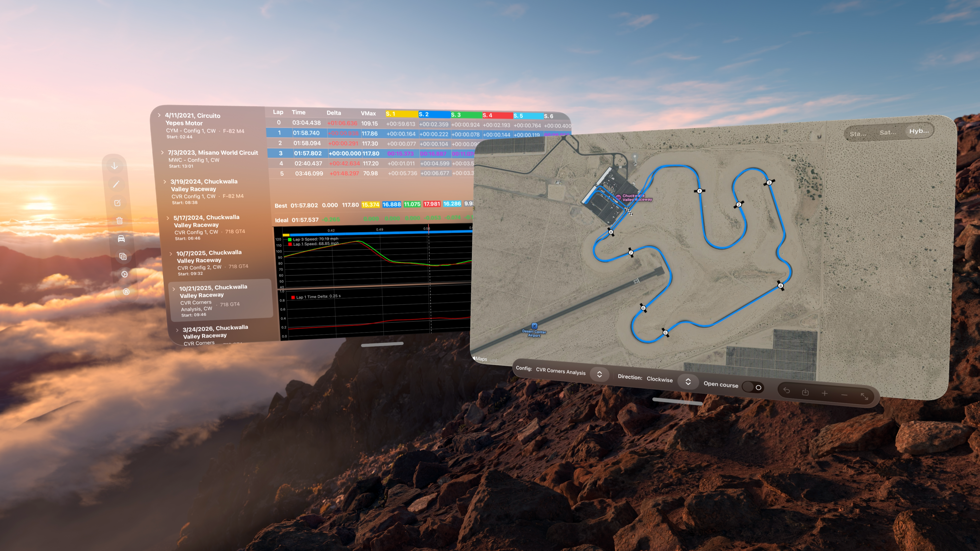
Task: Select corner marker 3 on the track
Action: point(769,183)
